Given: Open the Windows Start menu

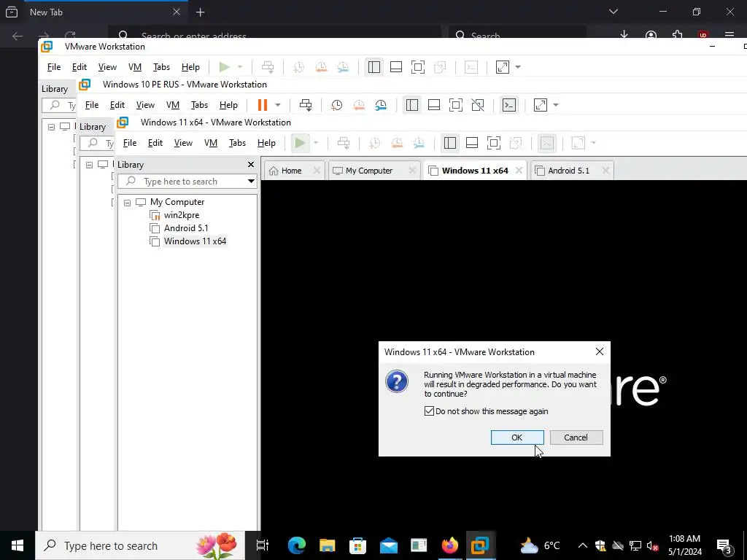Looking at the screenshot, I should click(18, 545).
